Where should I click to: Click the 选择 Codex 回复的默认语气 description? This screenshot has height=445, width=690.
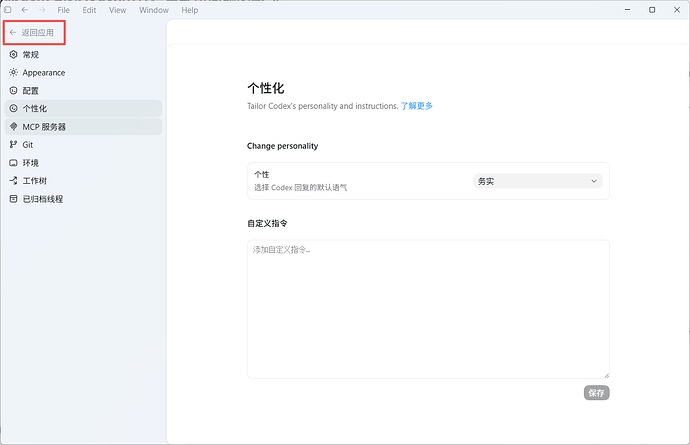point(301,188)
